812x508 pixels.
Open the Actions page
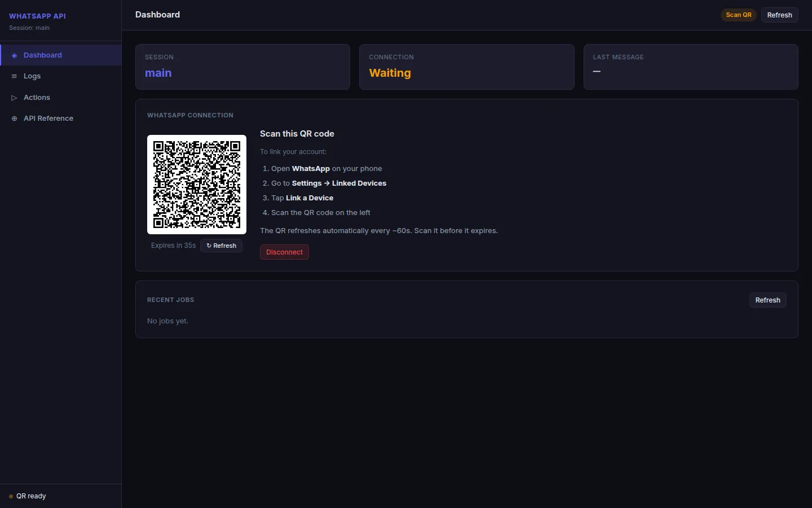pyautogui.click(x=61, y=98)
